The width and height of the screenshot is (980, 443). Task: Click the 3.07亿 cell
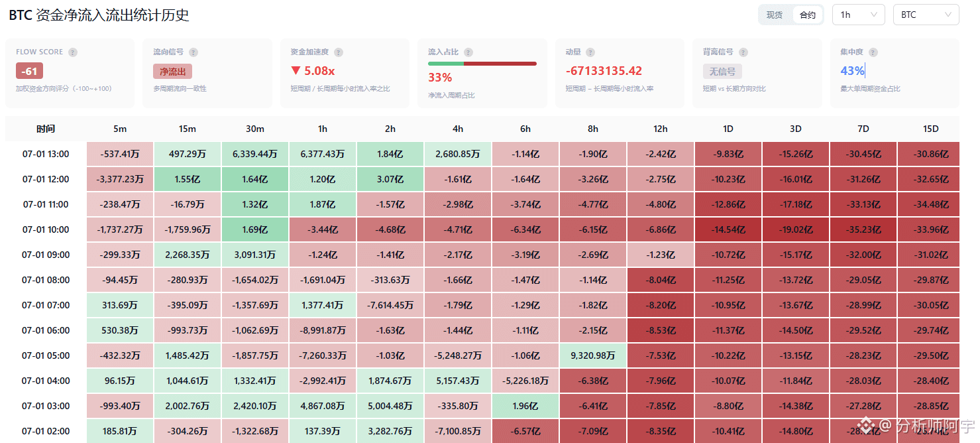[x=390, y=179]
